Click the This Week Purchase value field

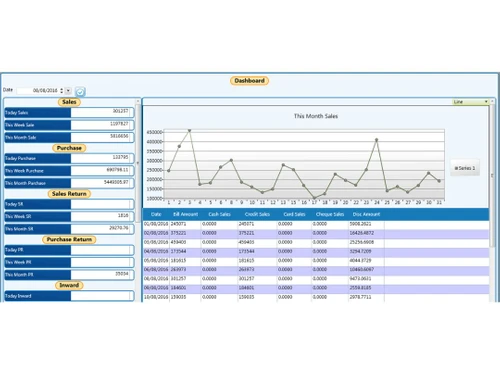[x=102, y=171]
